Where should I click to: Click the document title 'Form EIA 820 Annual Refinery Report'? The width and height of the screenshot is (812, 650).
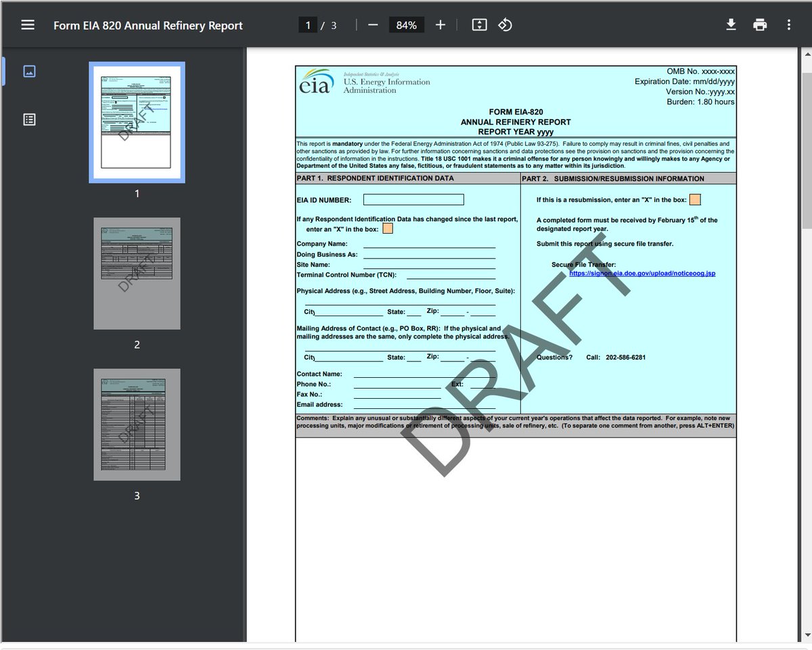point(148,26)
